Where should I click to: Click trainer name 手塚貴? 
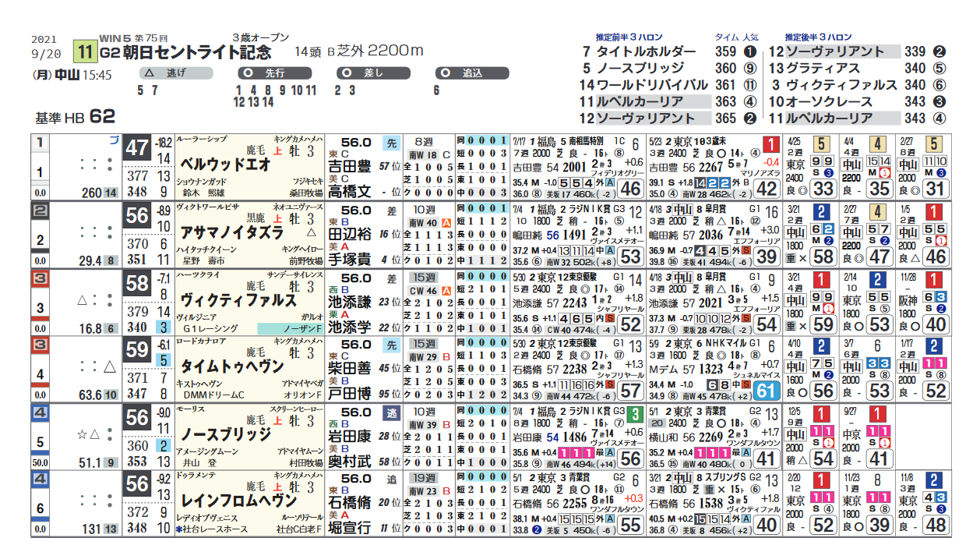349,259
